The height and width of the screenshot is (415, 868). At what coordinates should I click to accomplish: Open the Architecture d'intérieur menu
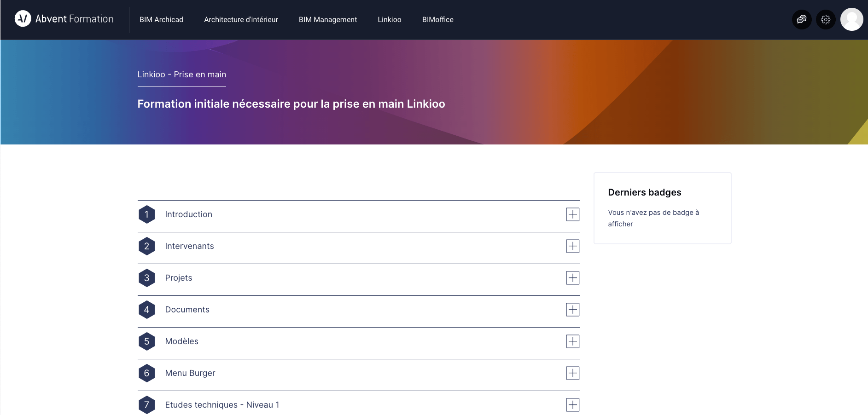pyautogui.click(x=241, y=19)
